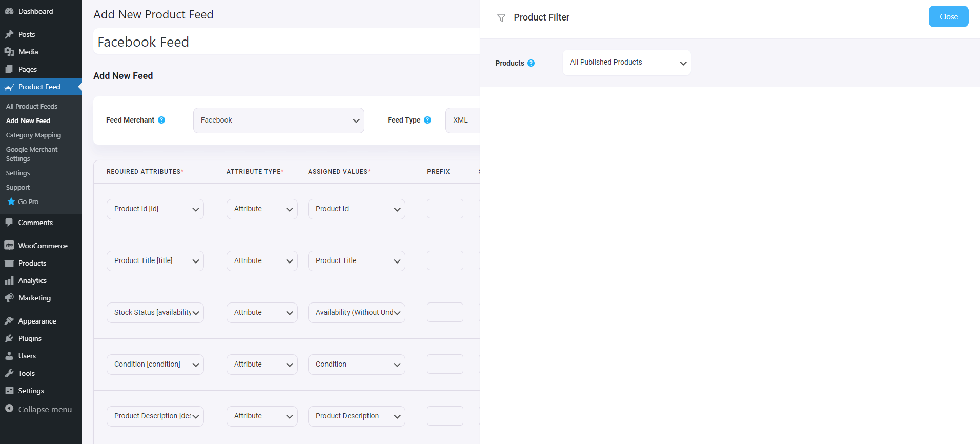Image resolution: width=980 pixels, height=444 pixels.
Task: Open Appearance menu link
Action: [x=37, y=321]
